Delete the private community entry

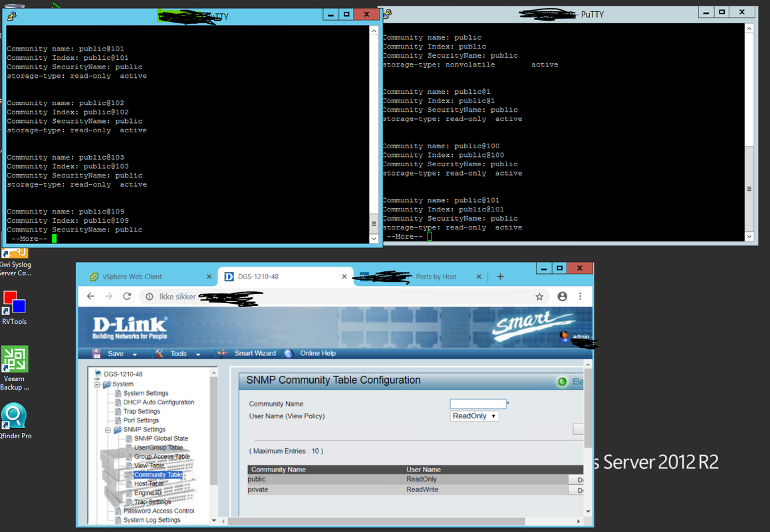click(x=577, y=490)
